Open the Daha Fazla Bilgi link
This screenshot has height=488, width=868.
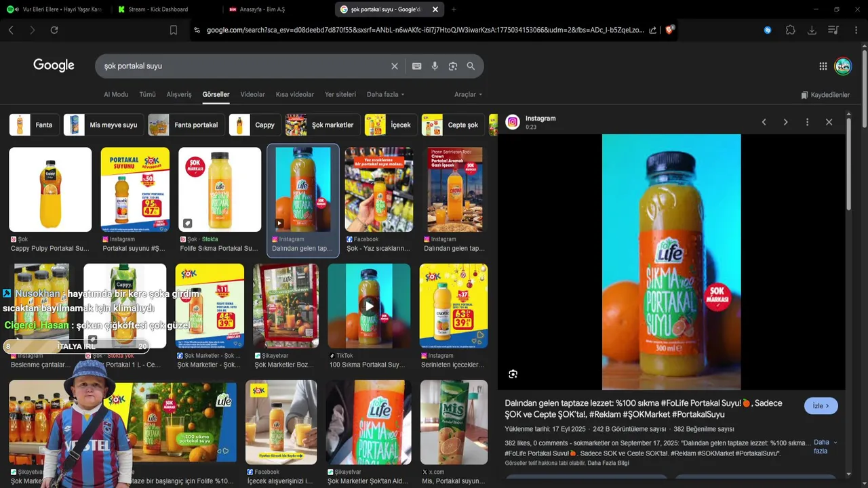tap(608, 463)
